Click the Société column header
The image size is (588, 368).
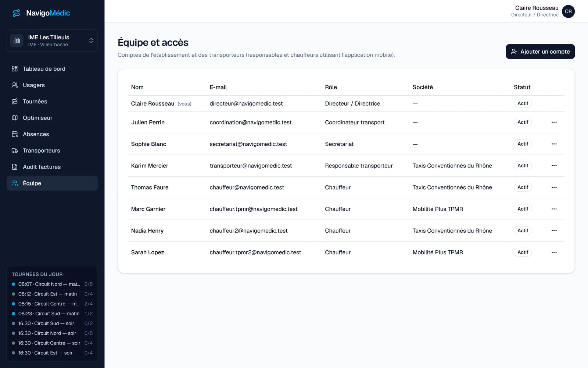tap(423, 87)
